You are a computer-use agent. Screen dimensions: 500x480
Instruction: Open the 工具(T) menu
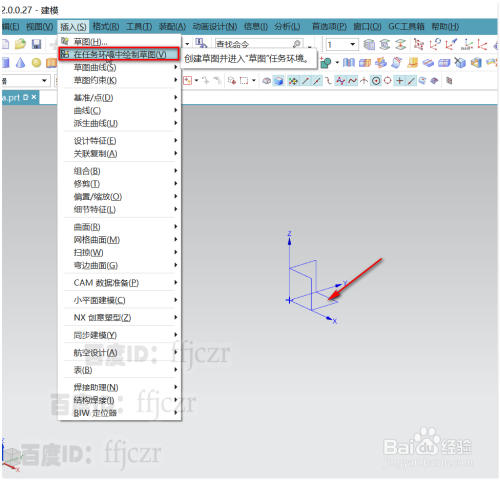coord(139,26)
